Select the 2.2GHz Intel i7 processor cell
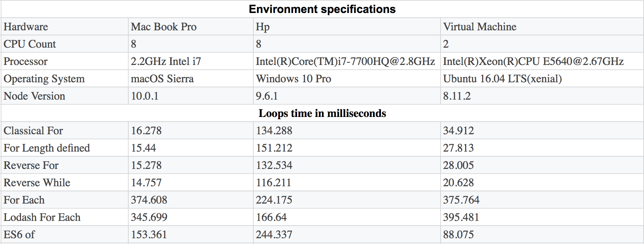644x244 pixels. 191,61
